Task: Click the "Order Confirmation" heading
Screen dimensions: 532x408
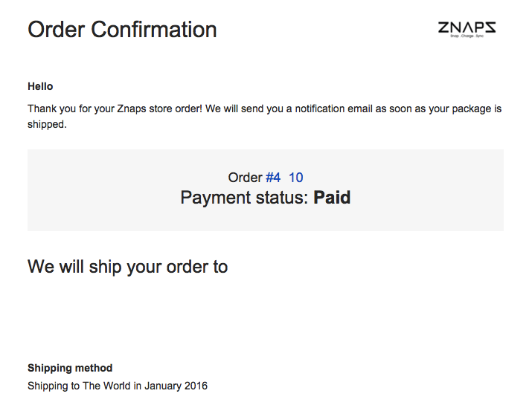Action: coord(122,30)
